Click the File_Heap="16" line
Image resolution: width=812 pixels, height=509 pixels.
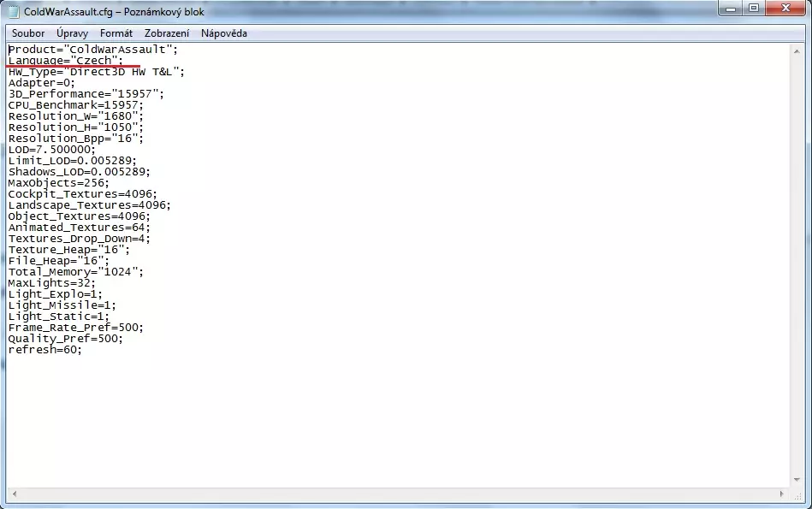tap(58, 261)
